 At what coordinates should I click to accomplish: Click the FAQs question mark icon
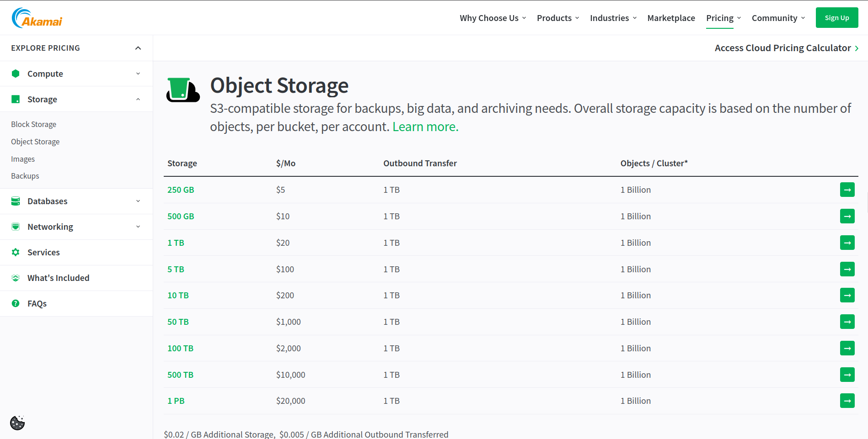tap(16, 303)
